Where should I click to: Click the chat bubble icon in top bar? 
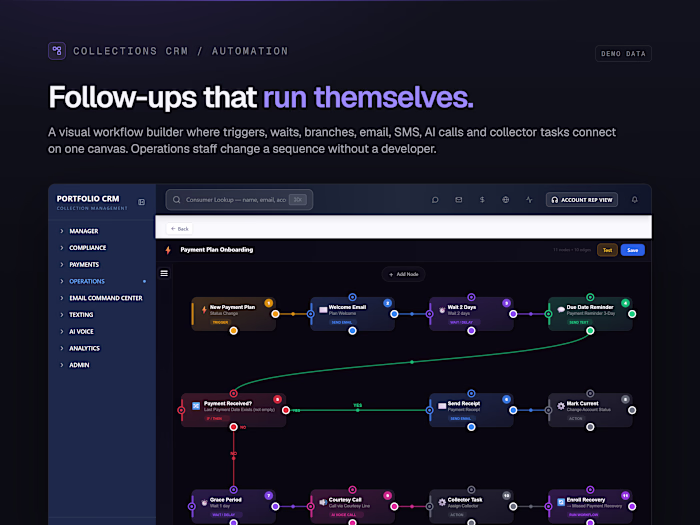[435, 200]
